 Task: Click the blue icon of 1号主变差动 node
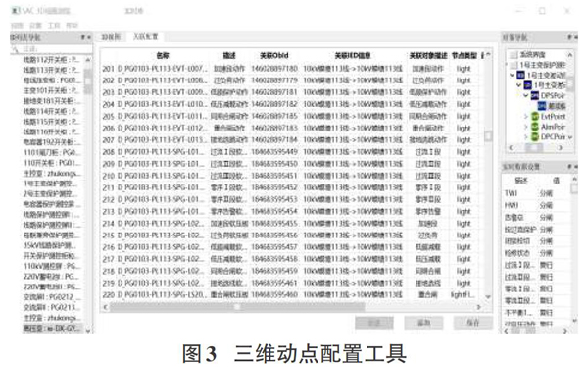(521, 76)
